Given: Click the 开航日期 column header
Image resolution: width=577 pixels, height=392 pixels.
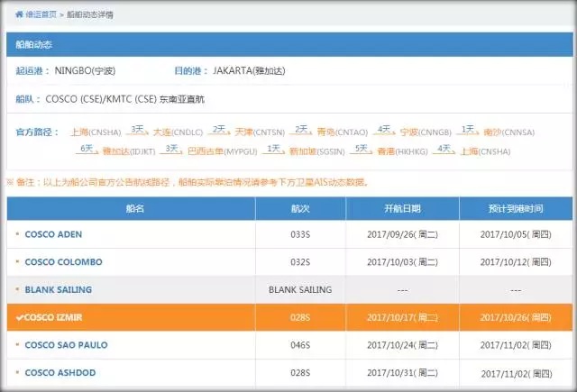Looking at the screenshot, I should pos(403,208).
